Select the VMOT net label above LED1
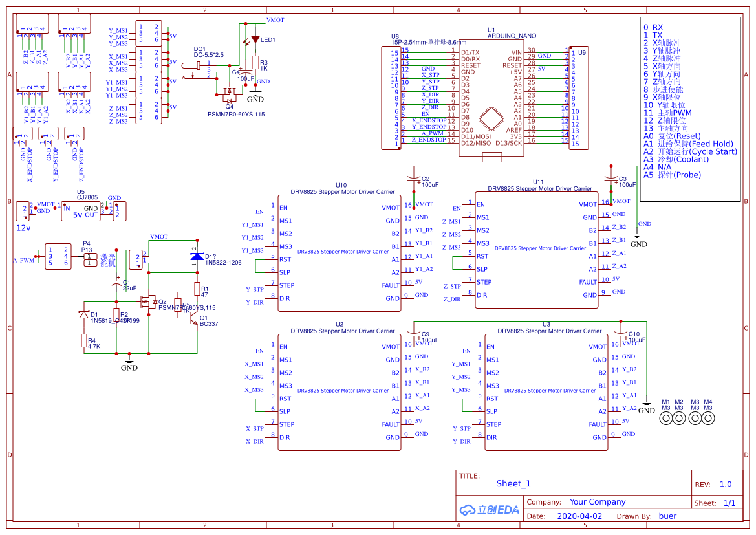The height and width of the screenshot is (535, 756). point(275,20)
